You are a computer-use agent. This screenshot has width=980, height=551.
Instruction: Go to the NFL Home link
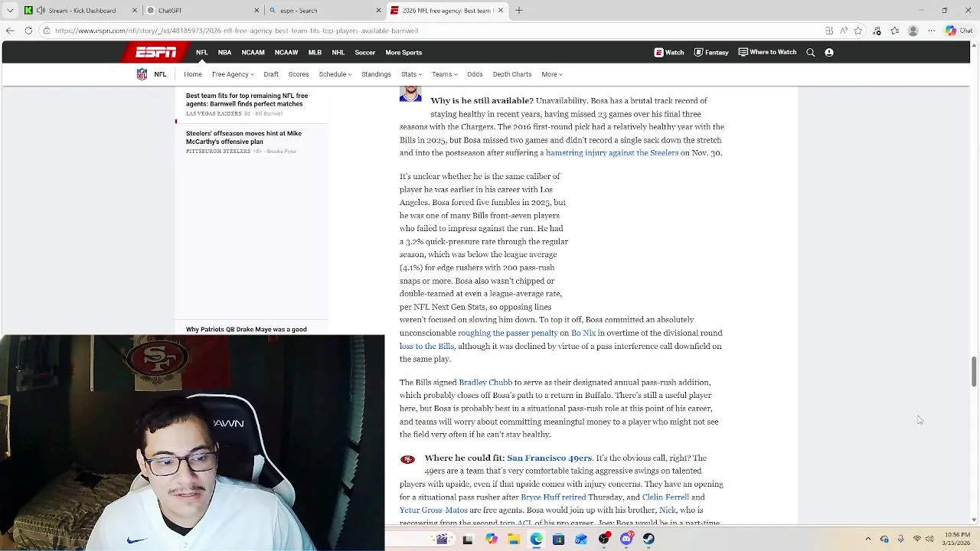click(x=193, y=74)
